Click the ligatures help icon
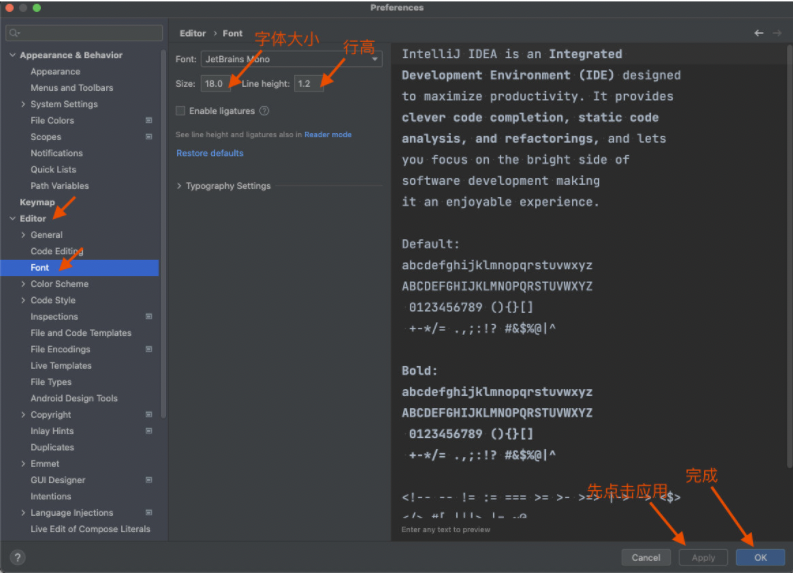This screenshot has height=573, width=793. coord(264,111)
